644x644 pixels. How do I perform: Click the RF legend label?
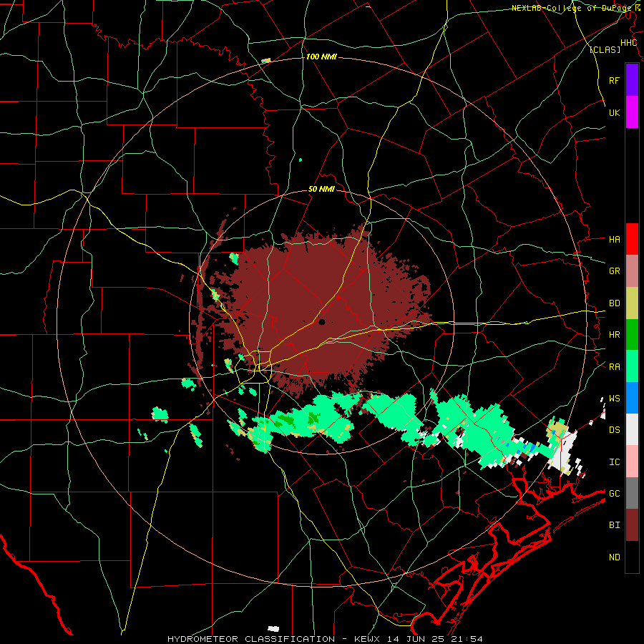click(614, 80)
